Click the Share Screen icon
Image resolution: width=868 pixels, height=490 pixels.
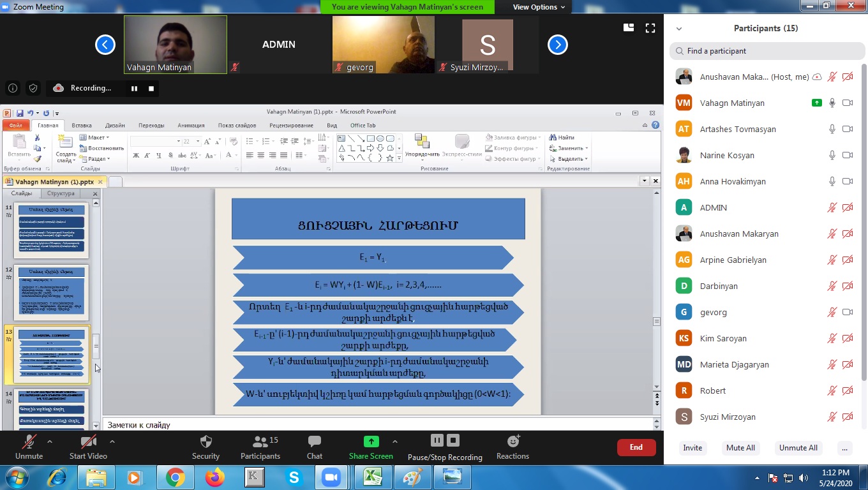[371, 442]
